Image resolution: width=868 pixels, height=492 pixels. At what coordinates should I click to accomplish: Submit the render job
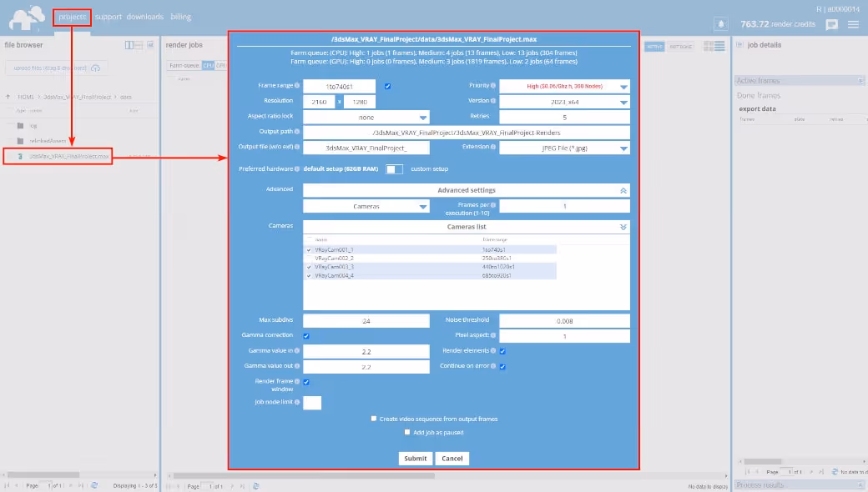coord(415,459)
